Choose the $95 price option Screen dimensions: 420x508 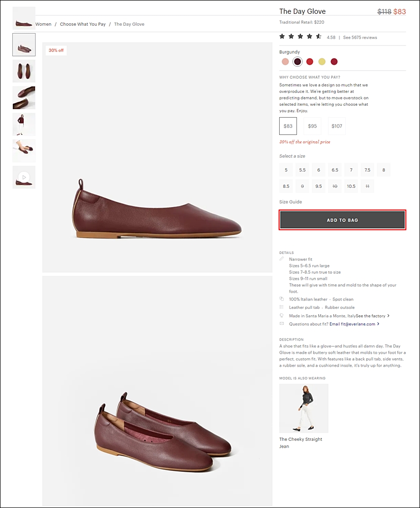tap(312, 126)
